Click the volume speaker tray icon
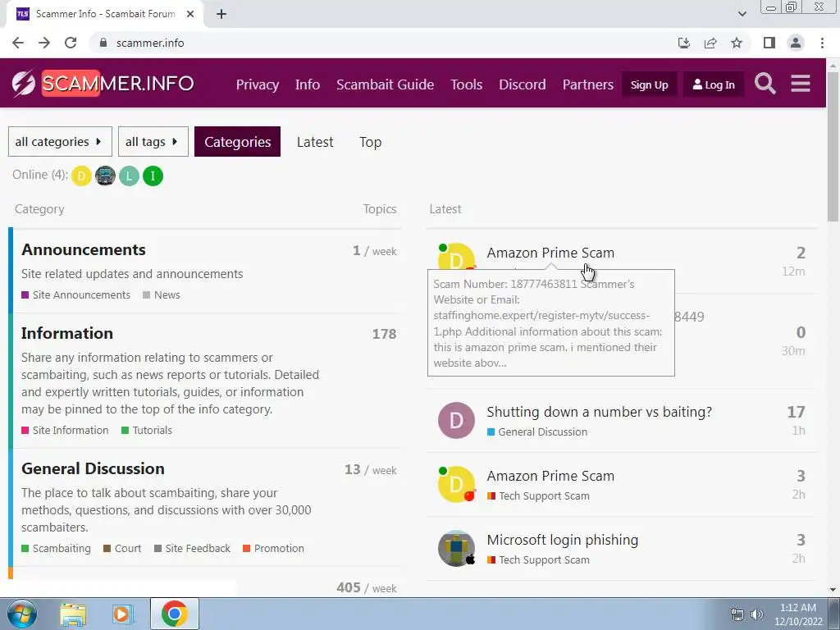This screenshot has width=840, height=630. (x=757, y=614)
